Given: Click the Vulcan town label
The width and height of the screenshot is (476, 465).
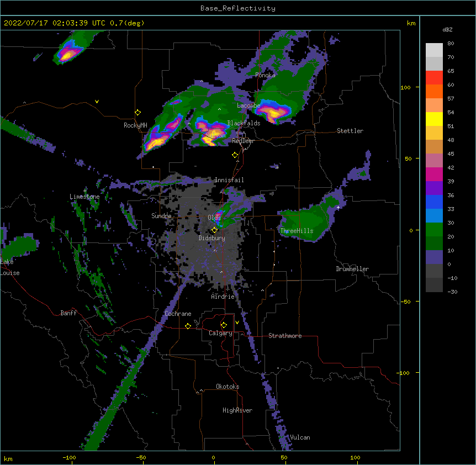Looking at the screenshot, I should tap(300, 437).
